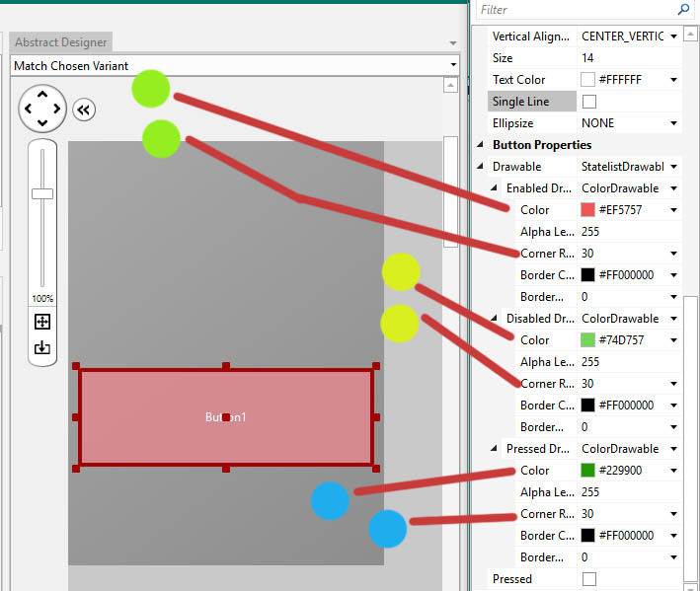The image size is (700, 591).
Task: Click the fit-to-view icon below 100%
Action: coord(42,322)
